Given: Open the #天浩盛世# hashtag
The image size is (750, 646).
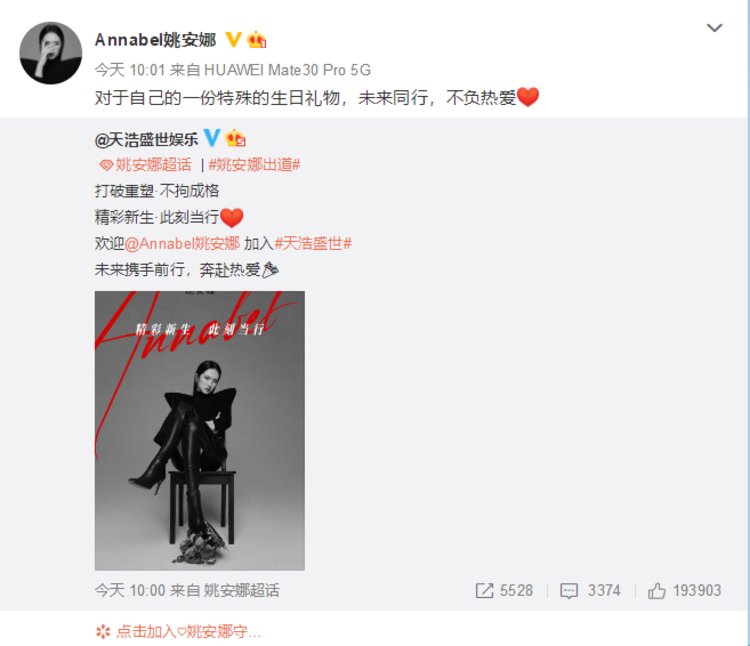Looking at the screenshot, I should (x=313, y=243).
